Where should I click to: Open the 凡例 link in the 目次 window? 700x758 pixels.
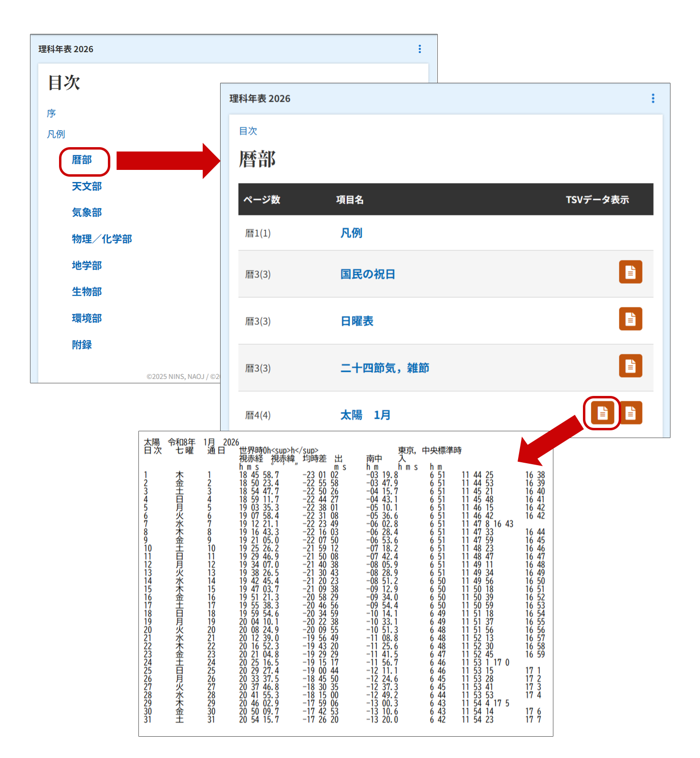point(56,134)
